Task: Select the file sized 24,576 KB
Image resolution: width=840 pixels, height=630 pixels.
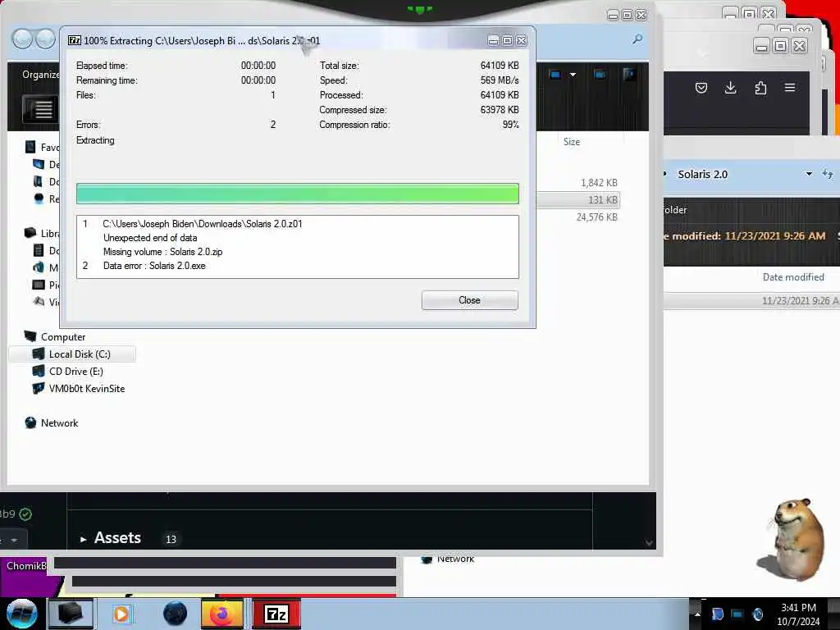Action: click(x=597, y=217)
